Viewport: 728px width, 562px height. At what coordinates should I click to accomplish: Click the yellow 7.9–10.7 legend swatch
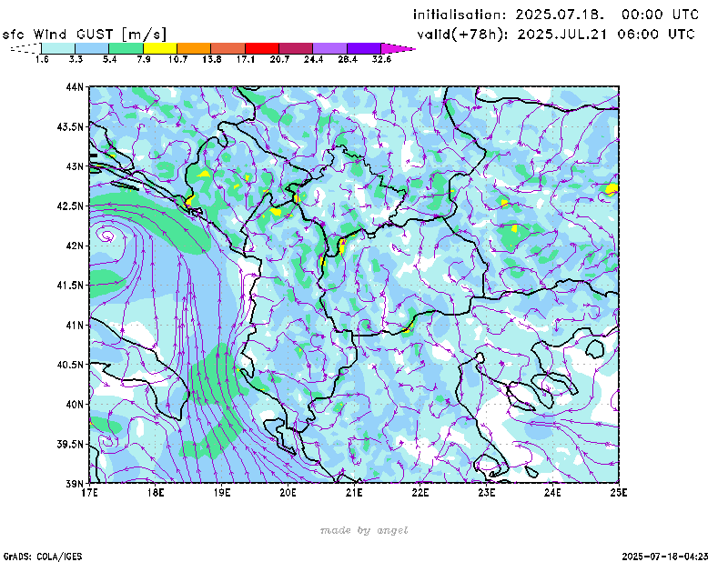click(160, 47)
